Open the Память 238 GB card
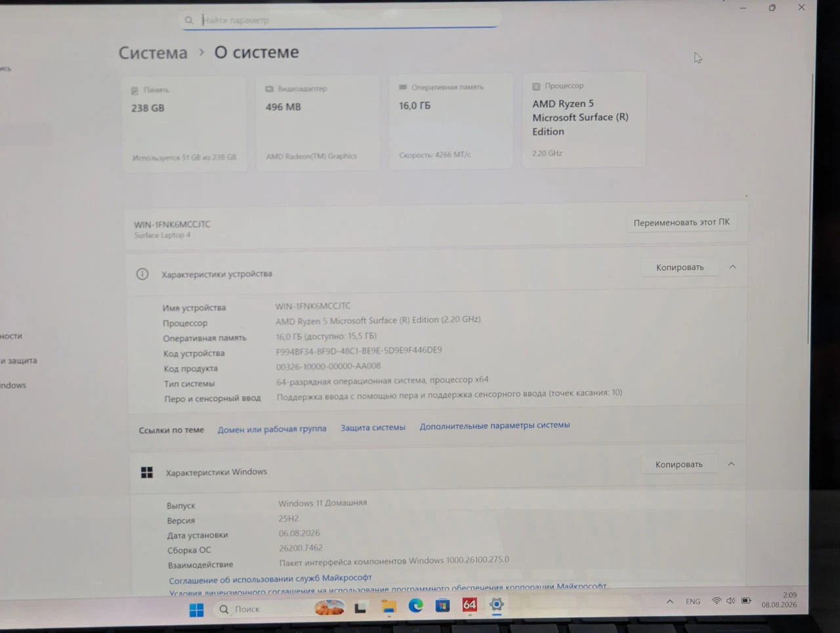 tap(184, 123)
